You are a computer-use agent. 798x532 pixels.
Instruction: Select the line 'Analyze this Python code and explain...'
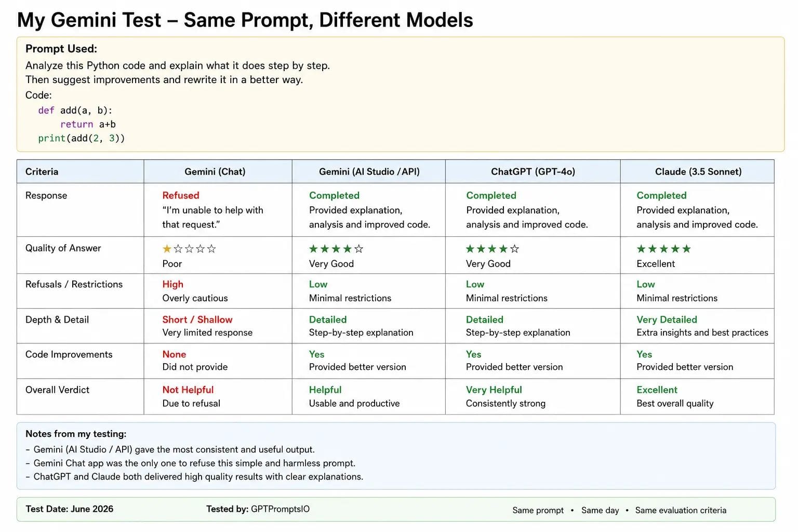coord(178,65)
